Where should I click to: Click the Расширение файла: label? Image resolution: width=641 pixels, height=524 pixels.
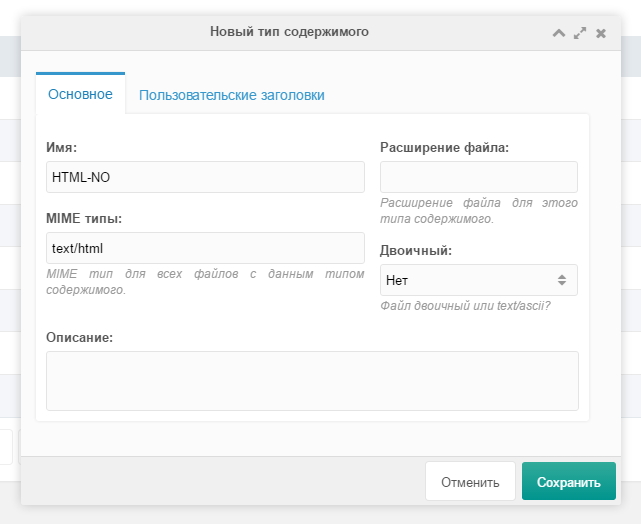click(444, 147)
